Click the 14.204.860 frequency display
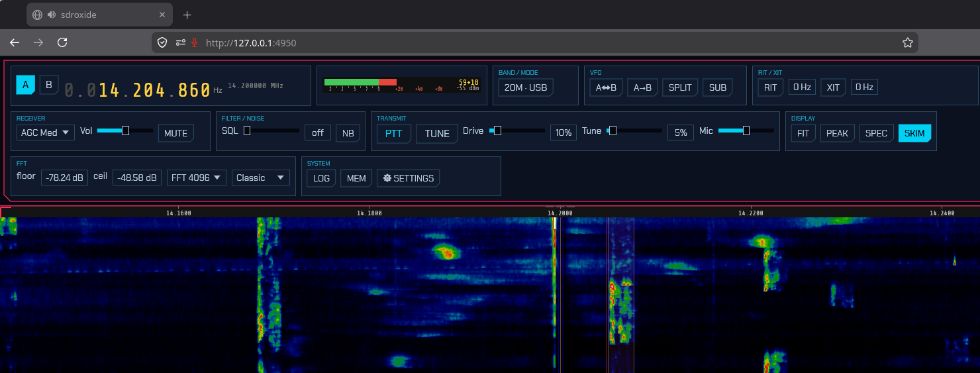 pyautogui.click(x=138, y=89)
